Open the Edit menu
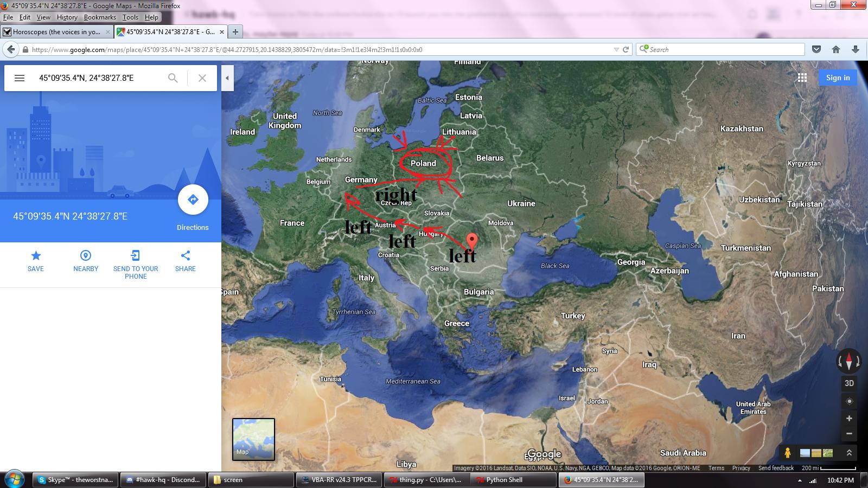 tap(24, 17)
